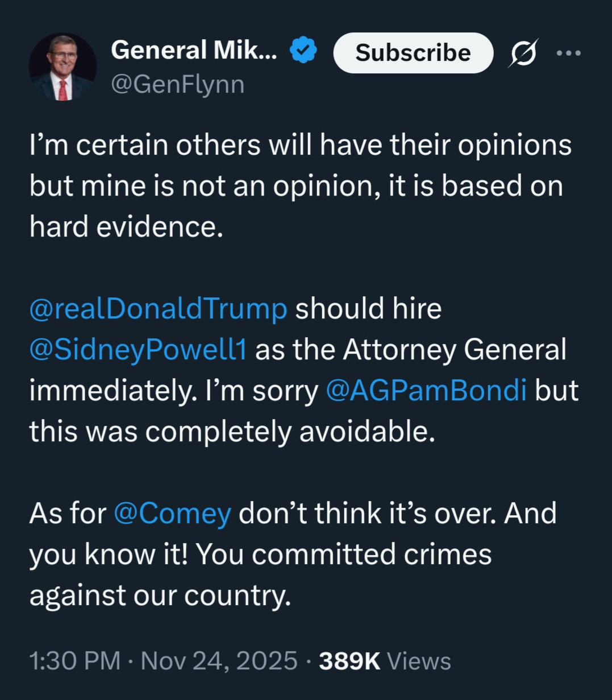
Task: Click the "I'm certain others" opening line
Action: click(300, 145)
